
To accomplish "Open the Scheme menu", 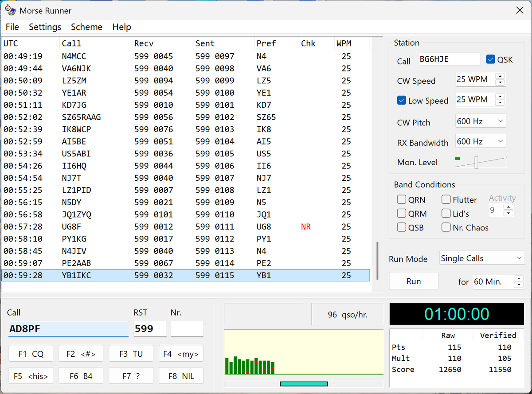I will [86, 27].
